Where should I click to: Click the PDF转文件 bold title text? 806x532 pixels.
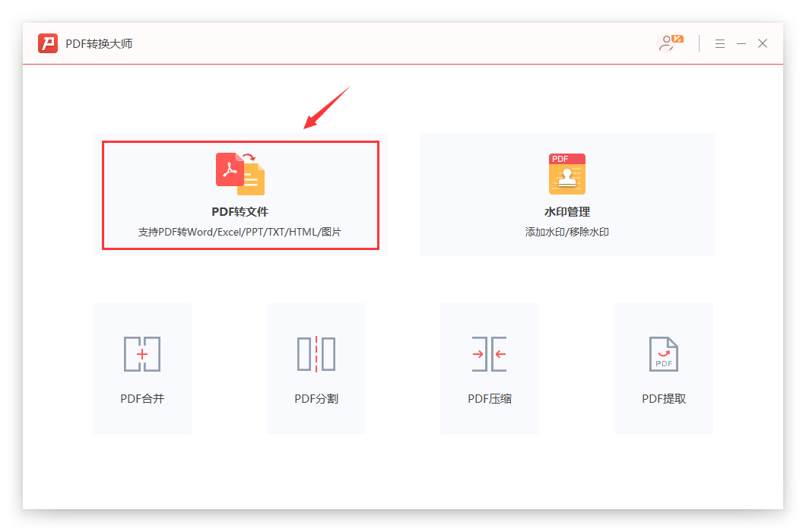pyautogui.click(x=240, y=212)
